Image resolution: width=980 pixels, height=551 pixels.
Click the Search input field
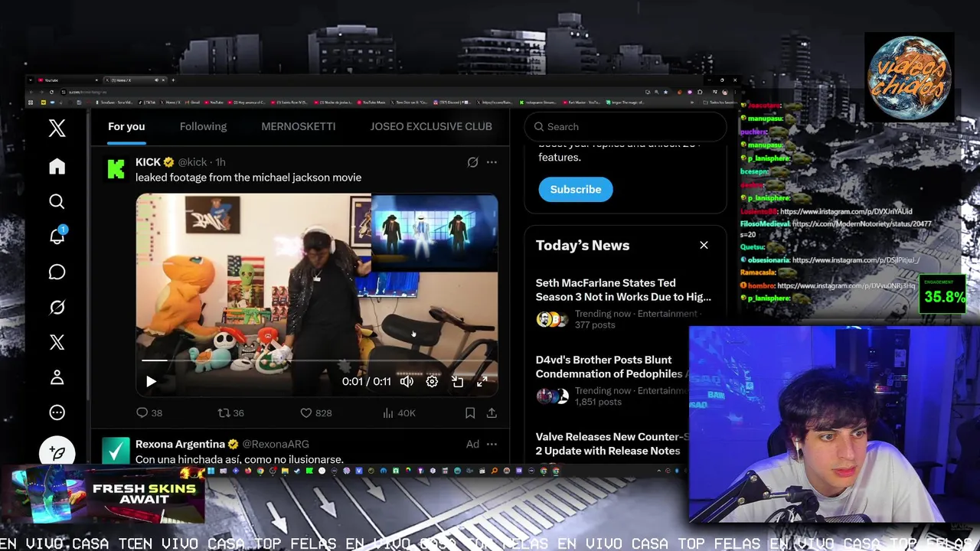click(x=626, y=126)
